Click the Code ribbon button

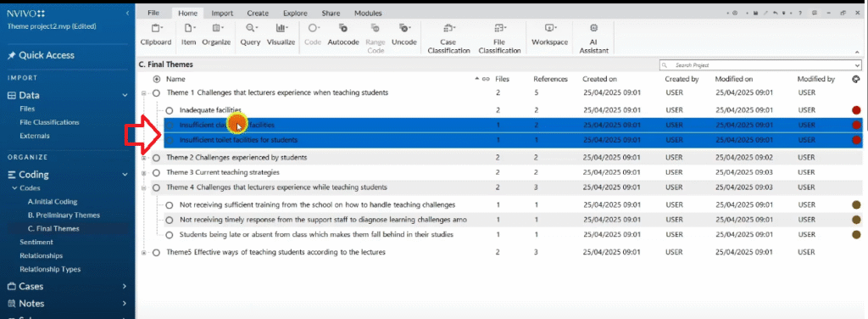click(313, 34)
